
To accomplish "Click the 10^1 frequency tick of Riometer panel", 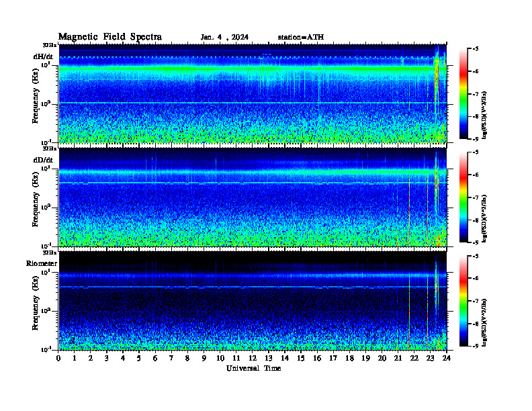I will pyautogui.click(x=46, y=271).
